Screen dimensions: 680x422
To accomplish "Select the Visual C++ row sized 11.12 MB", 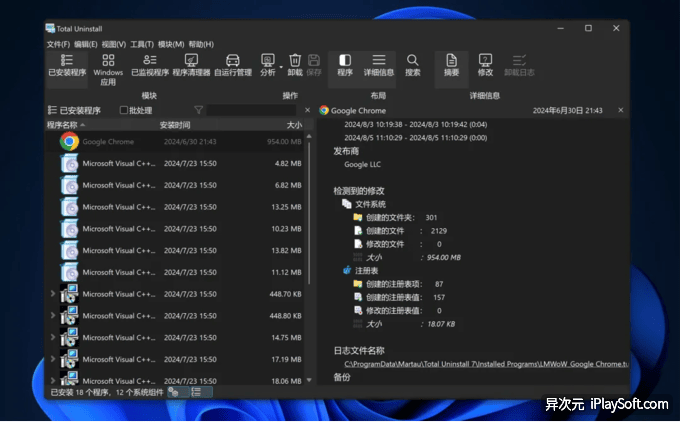I will tap(175, 272).
